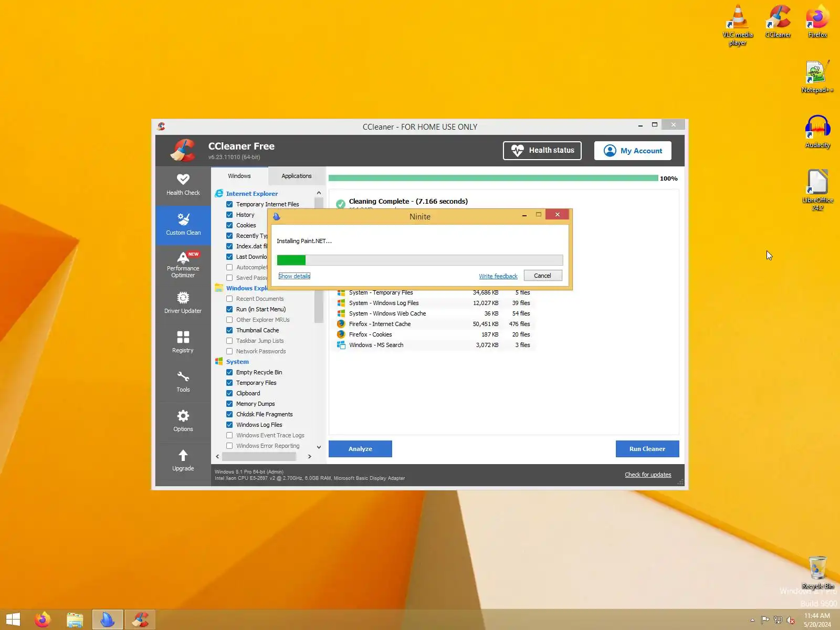The width and height of the screenshot is (840, 630).
Task: Expand Ninite installation details
Action: (x=294, y=276)
